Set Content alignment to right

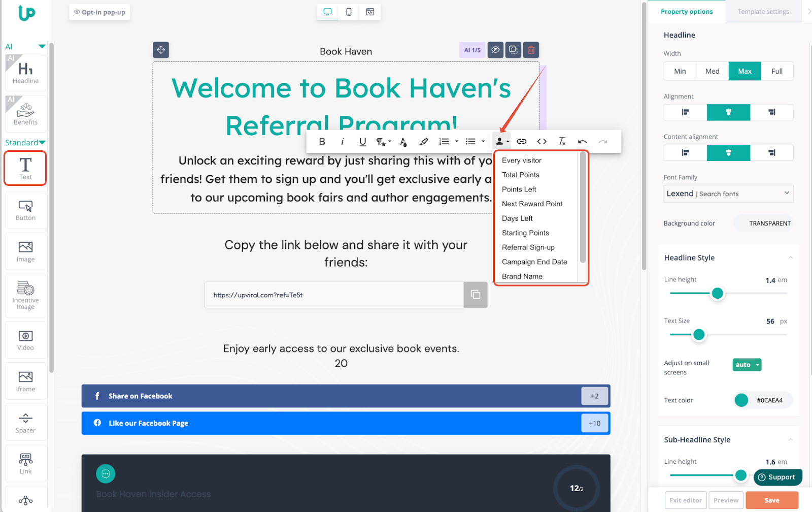771,153
